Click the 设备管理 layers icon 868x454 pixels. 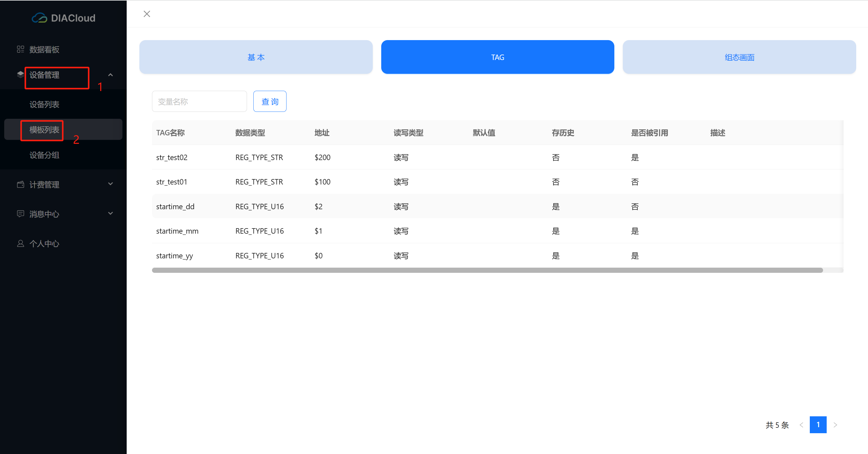point(21,75)
